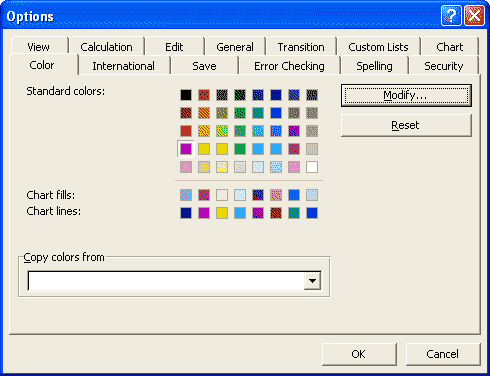Select the General tab
This screenshot has height=376, width=490.
coord(235,47)
